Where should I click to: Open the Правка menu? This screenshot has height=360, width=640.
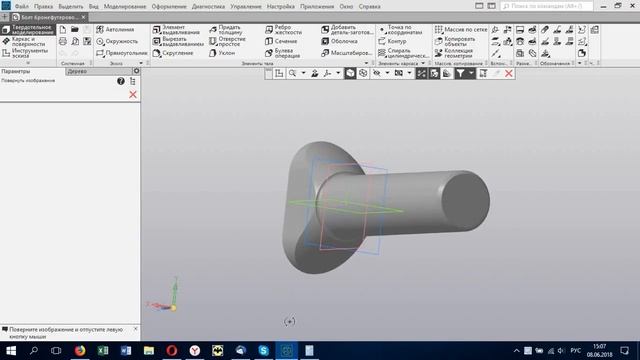(43, 7)
